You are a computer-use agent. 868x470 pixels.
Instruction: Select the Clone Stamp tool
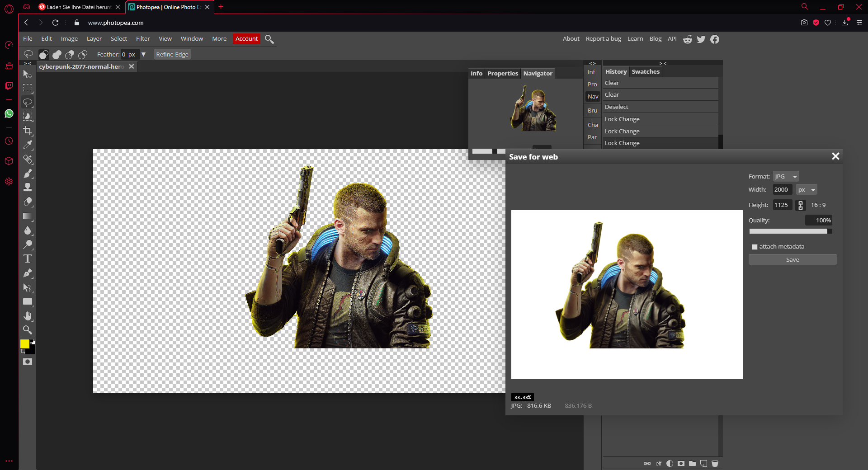(x=28, y=188)
